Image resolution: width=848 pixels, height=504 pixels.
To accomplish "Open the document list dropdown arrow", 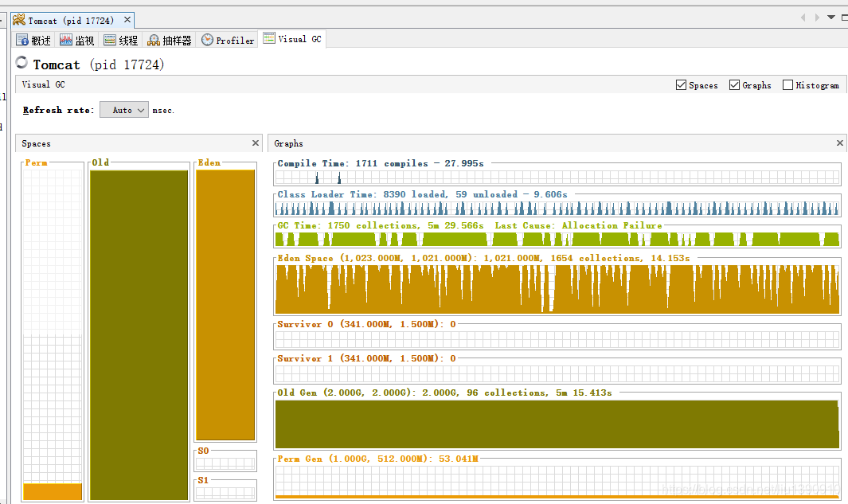I will click(831, 18).
